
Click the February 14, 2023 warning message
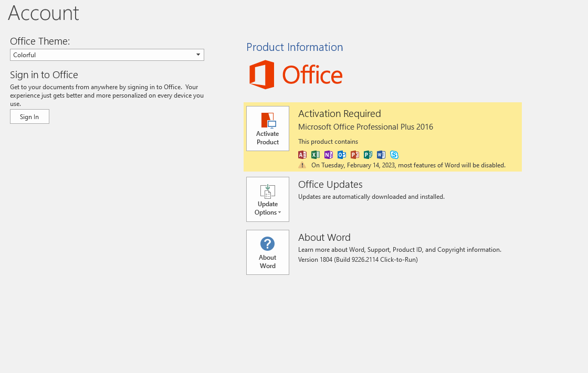click(408, 165)
